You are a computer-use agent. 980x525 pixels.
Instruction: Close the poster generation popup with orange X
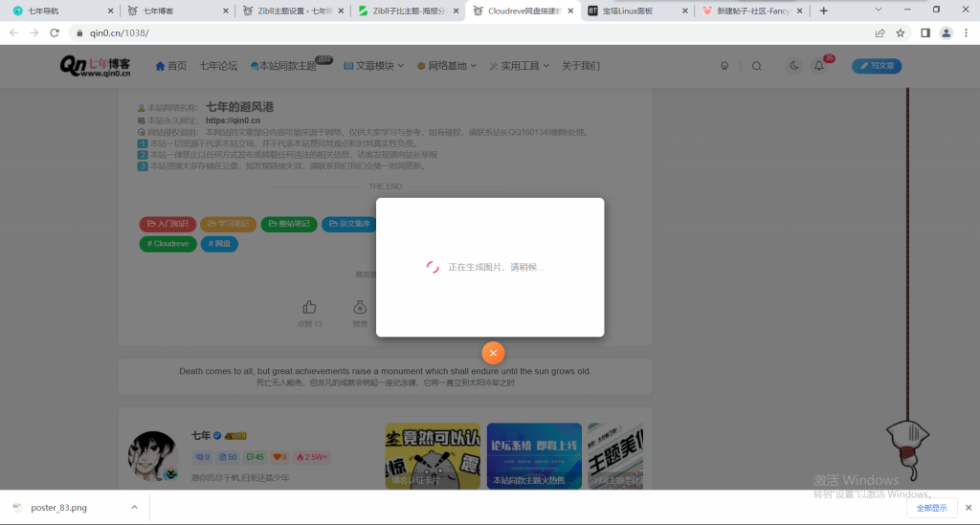[493, 353]
